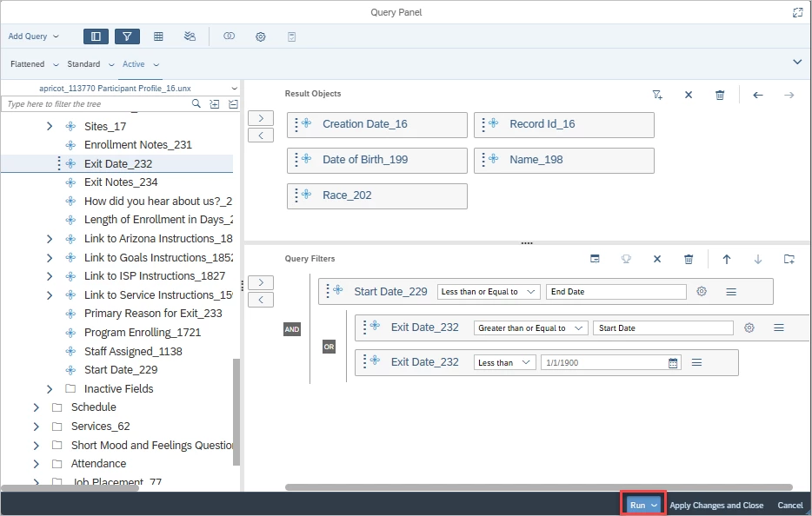This screenshot has width=812, height=516.
Task: Expand Link to ISP Instructions_1827 node
Action: [x=50, y=276]
